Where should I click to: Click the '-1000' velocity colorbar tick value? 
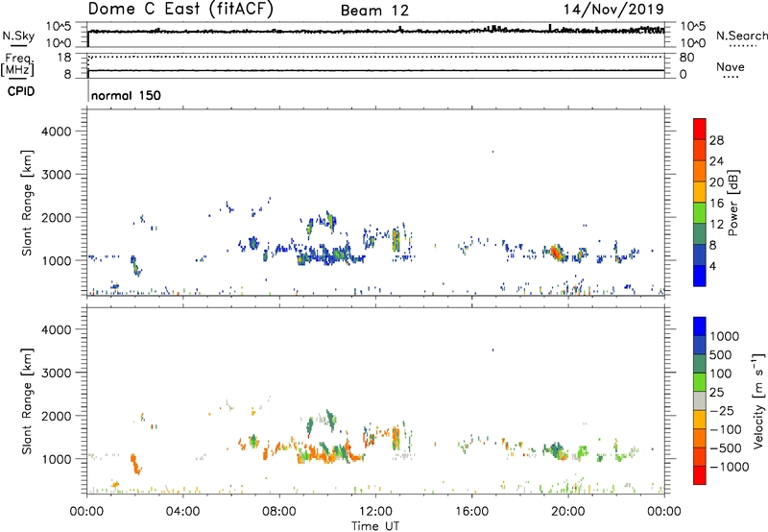[730, 467]
